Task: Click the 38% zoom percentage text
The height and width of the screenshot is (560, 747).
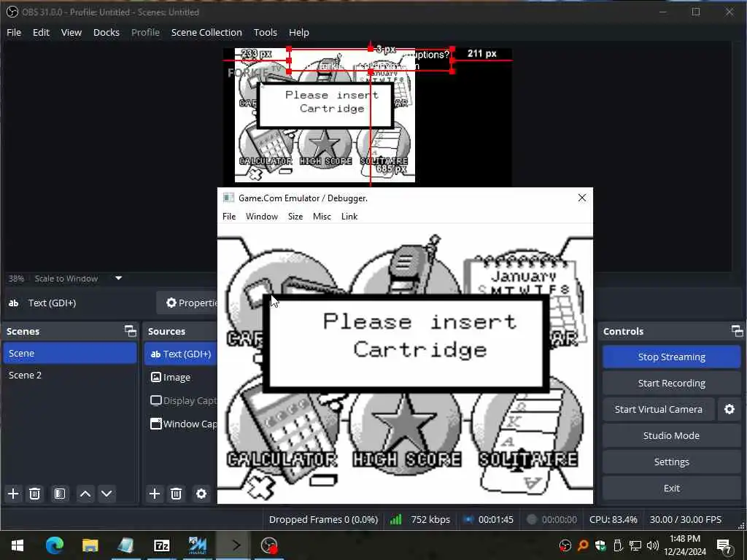Action: (16, 279)
